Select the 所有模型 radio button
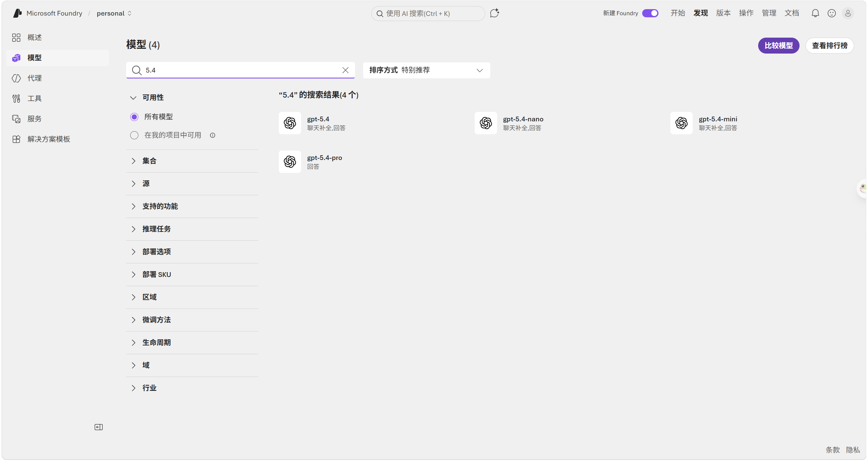 tap(134, 117)
